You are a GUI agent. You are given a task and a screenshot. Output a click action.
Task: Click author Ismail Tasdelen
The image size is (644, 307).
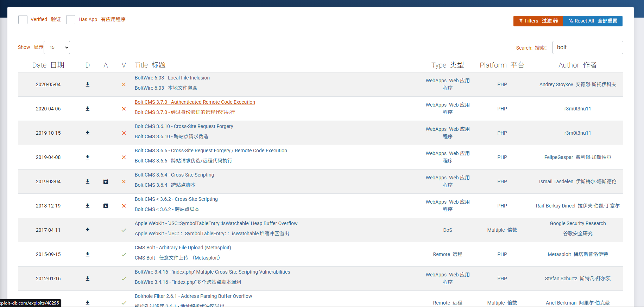point(578,181)
